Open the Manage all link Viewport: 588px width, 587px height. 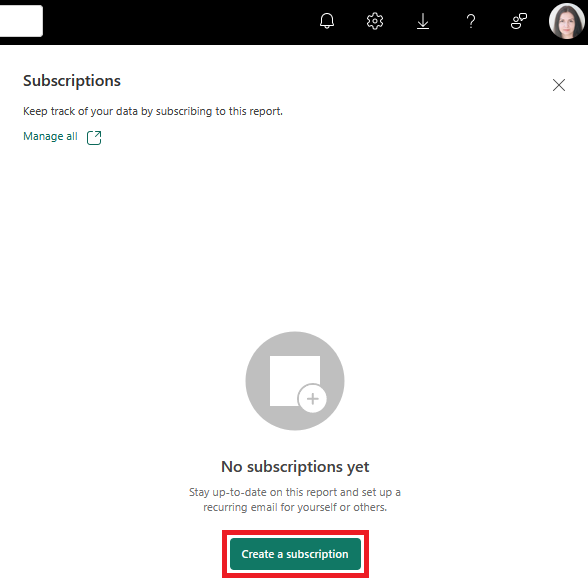point(50,136)
